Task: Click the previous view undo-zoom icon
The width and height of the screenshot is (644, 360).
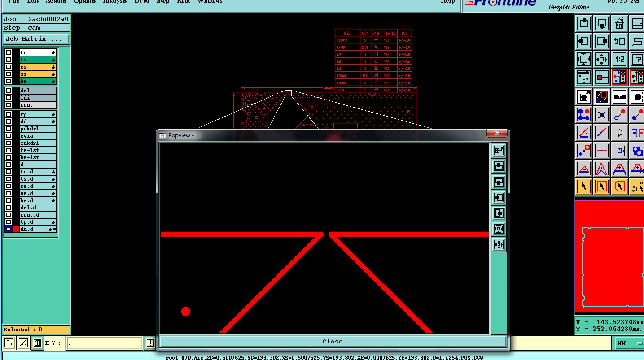Action: tap(619, 41)
